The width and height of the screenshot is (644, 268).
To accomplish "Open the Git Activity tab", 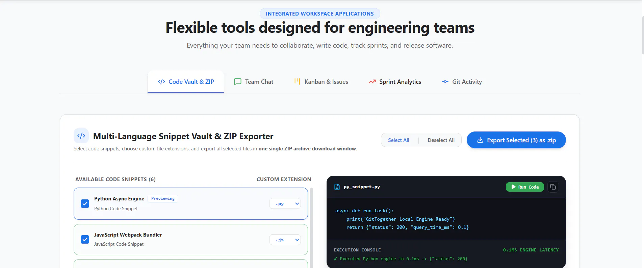I will tap(462, 81).
